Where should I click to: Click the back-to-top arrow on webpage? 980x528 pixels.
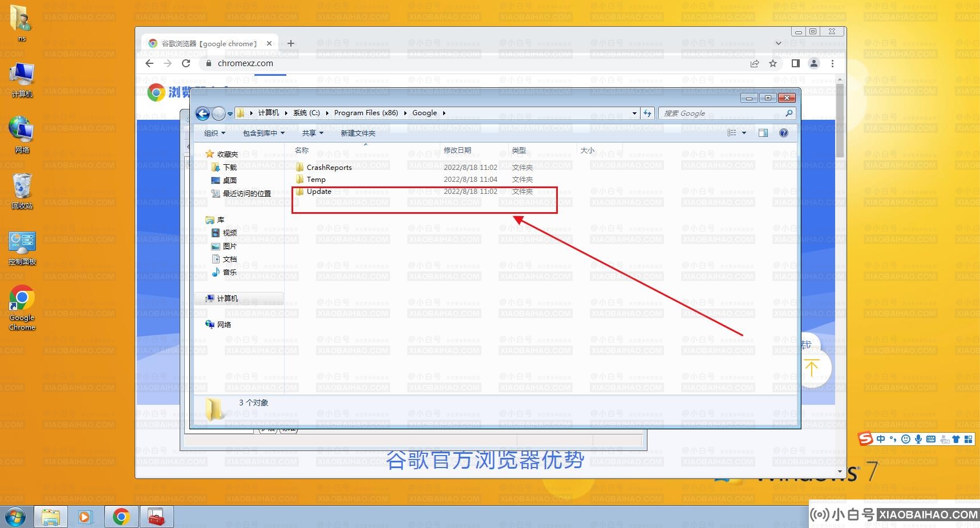(x=812, y=368)
